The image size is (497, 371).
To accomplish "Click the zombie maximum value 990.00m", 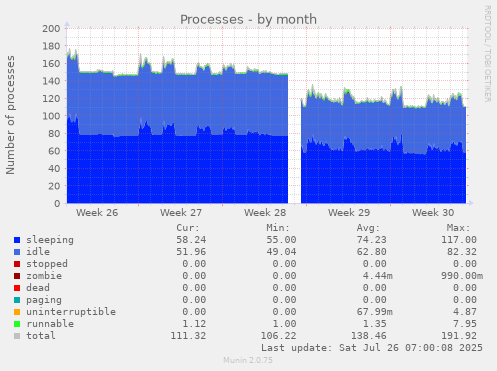I will tap(462, 276).
